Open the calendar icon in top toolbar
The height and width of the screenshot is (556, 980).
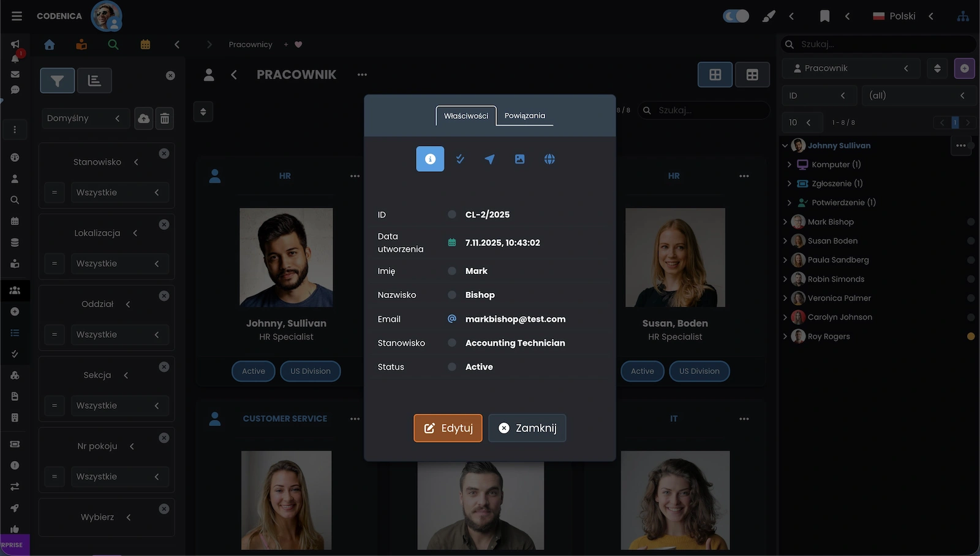(145, 45)
